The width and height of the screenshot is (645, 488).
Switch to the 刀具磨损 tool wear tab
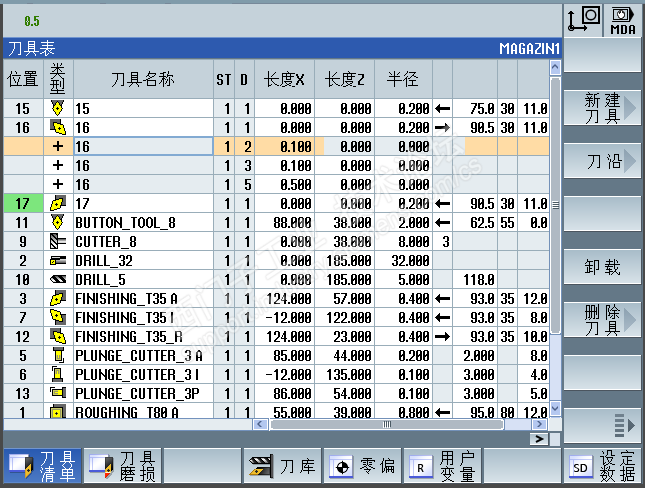click(x=122, y=466)
